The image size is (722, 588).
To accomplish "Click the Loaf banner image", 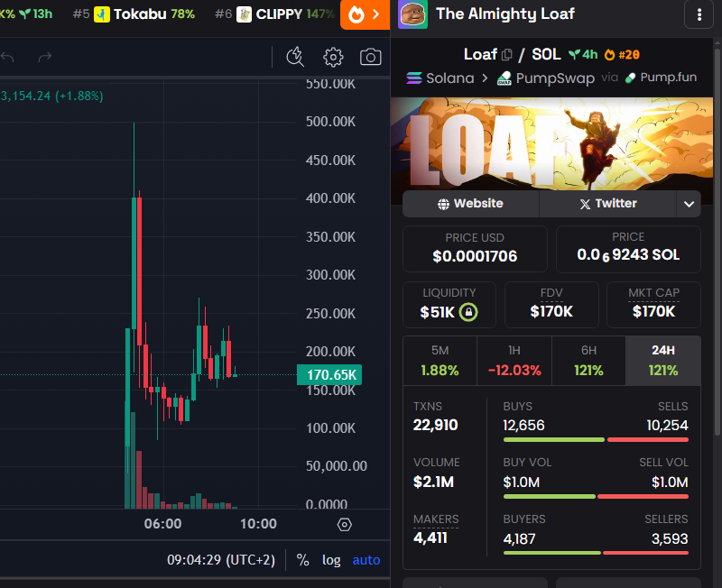I will coord(551,144).
